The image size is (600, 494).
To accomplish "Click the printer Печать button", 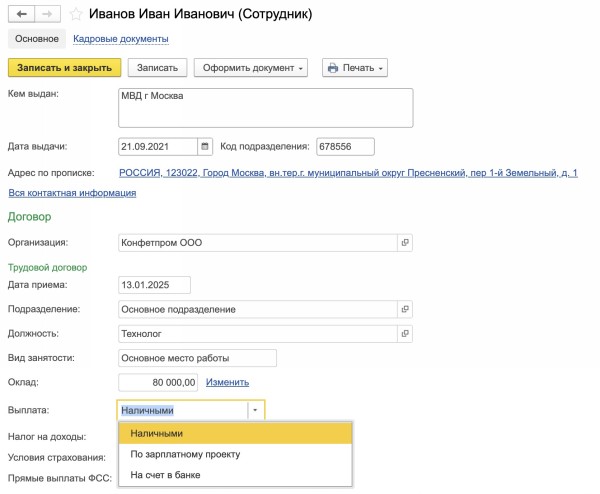I will click(x=354, y=68).
